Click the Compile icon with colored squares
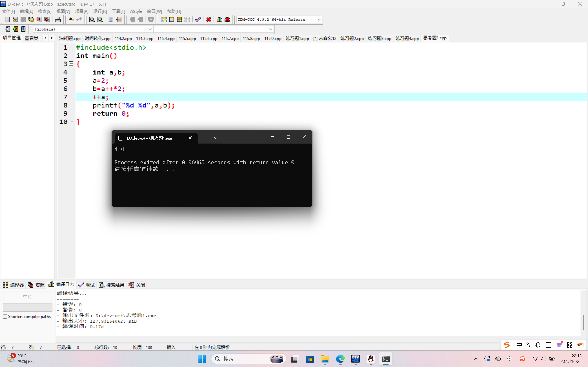Screen dimensions: 588x367 click(x=164, y=19)
